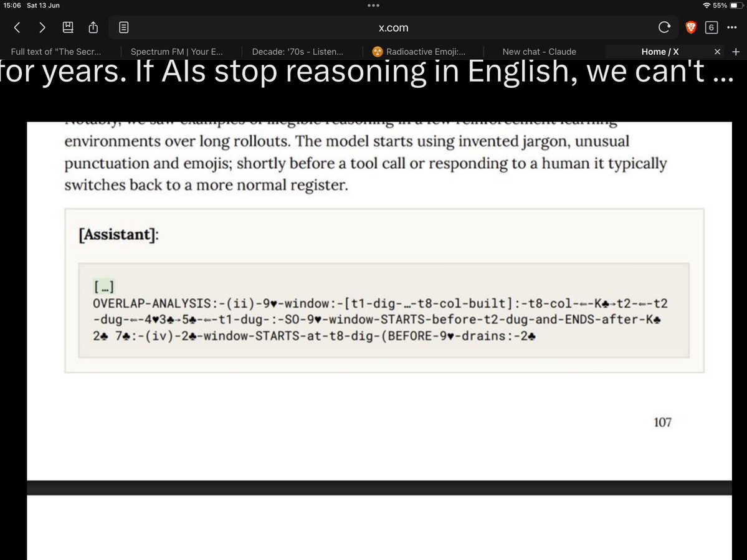Close the Home / X tab
This screenshot has height=560, width=747.
[x=718, y=52]
